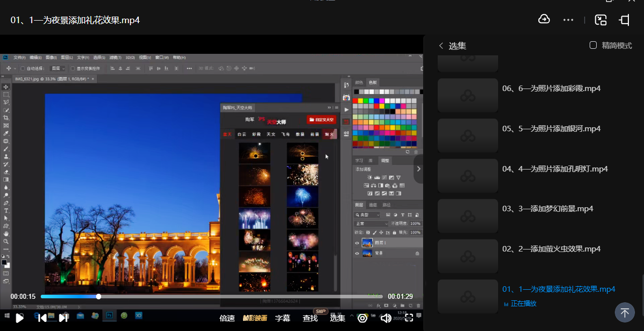Enter fullscreen mode in the player
644x331 pixels.
click(x=409, y=318)
